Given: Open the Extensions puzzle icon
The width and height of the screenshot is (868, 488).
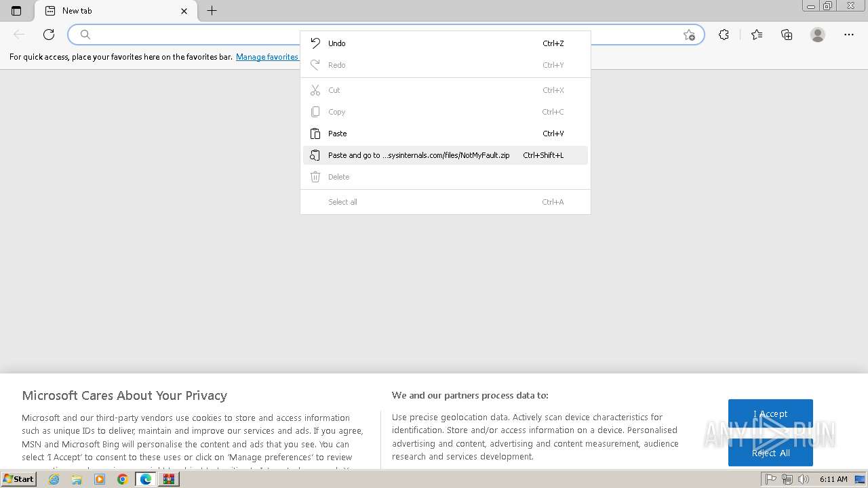Looking at the screenshot, I should pos(724,35).
